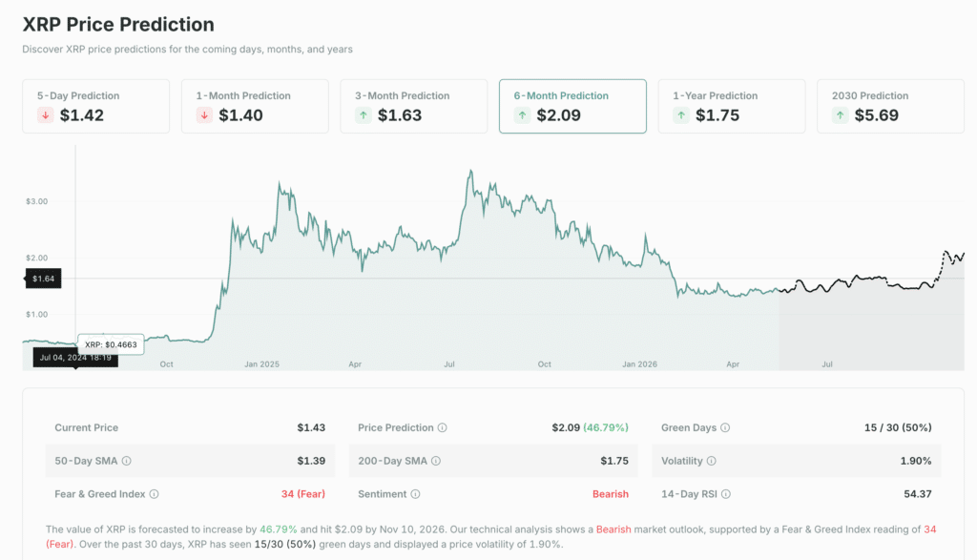Click red down arrow in 5-Day Prediction
The image size is (977, 560).
46,115
